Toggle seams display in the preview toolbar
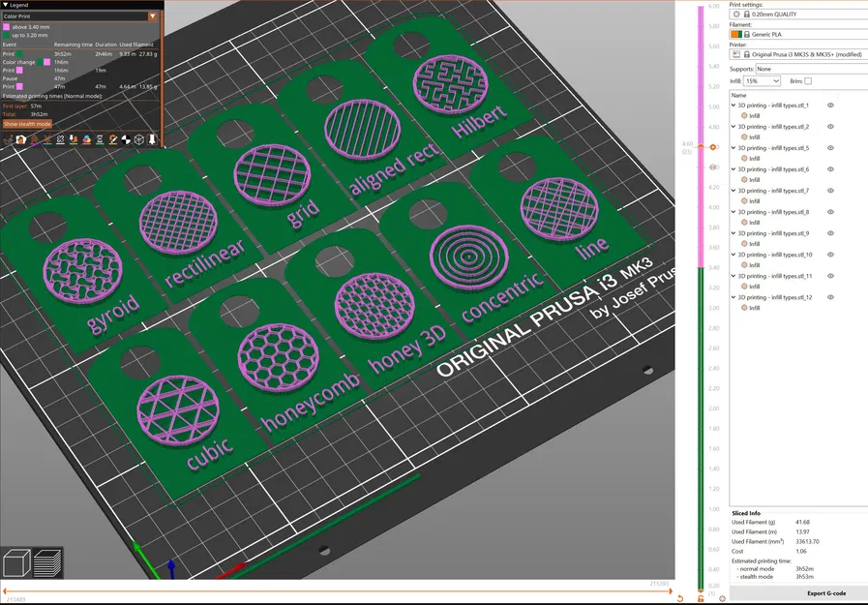This screenshot has width=868, height=605. pos(60,139)
